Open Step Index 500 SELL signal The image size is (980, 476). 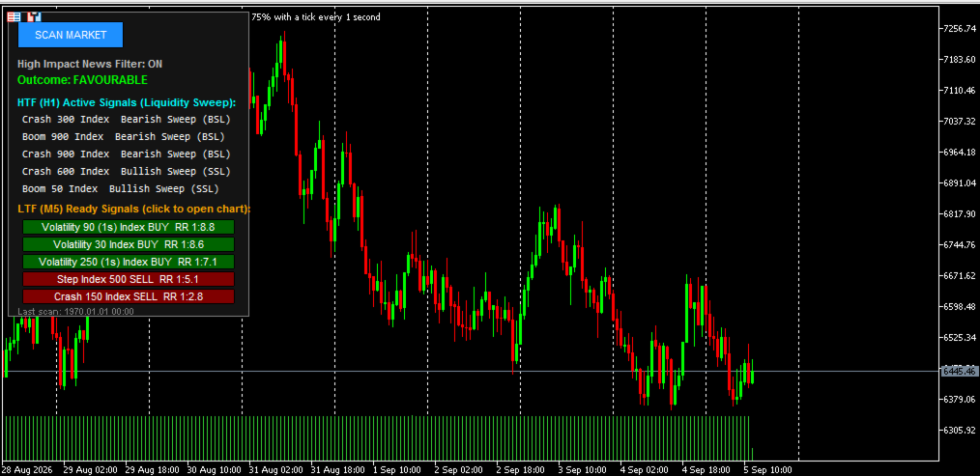(x=129, y=279)
